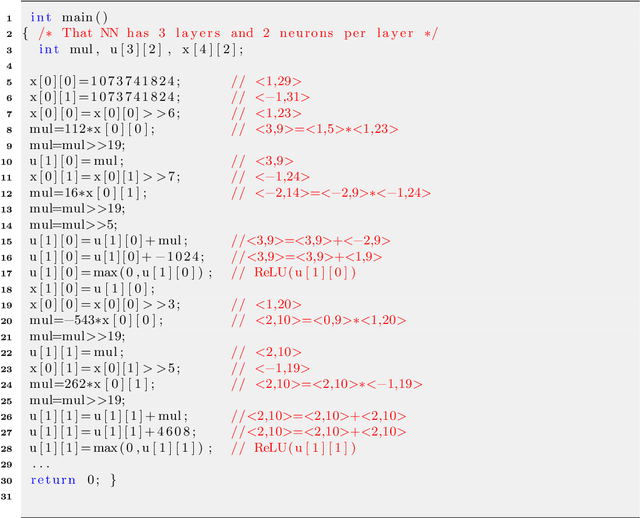The width and height of the screenshot is (640, 518).
Task: Click the variable declaration 'int mul, u[3][2], x[4][2]'
Action: point(140,49)
